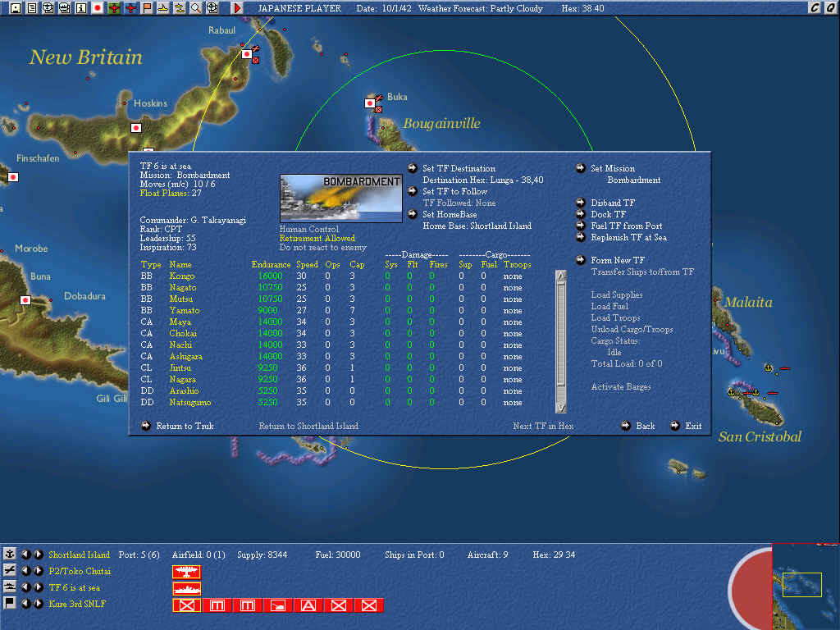This screenshot has height=630, width=840.
Task: Toggle 'Retirement Allowed' setting
Action: [317, 239]
